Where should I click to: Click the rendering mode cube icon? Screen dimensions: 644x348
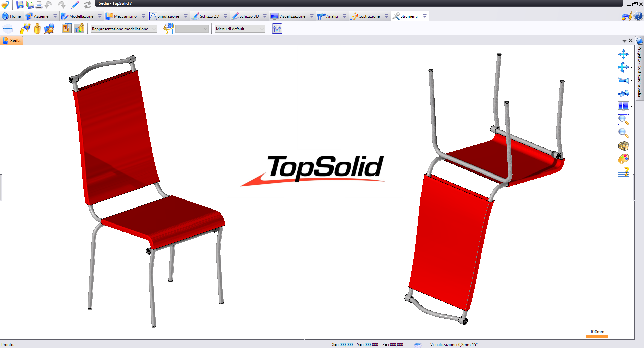(x=623, y=146)
